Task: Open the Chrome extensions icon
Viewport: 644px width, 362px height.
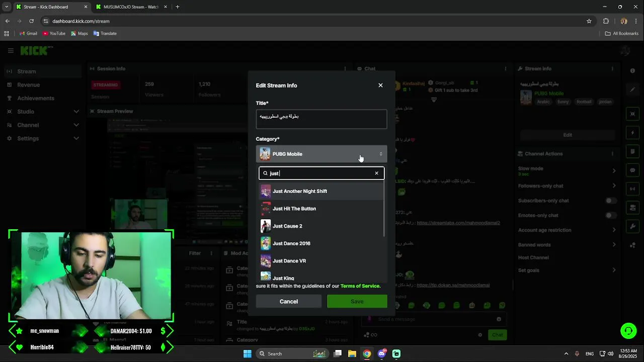Action: pos(606,21)
